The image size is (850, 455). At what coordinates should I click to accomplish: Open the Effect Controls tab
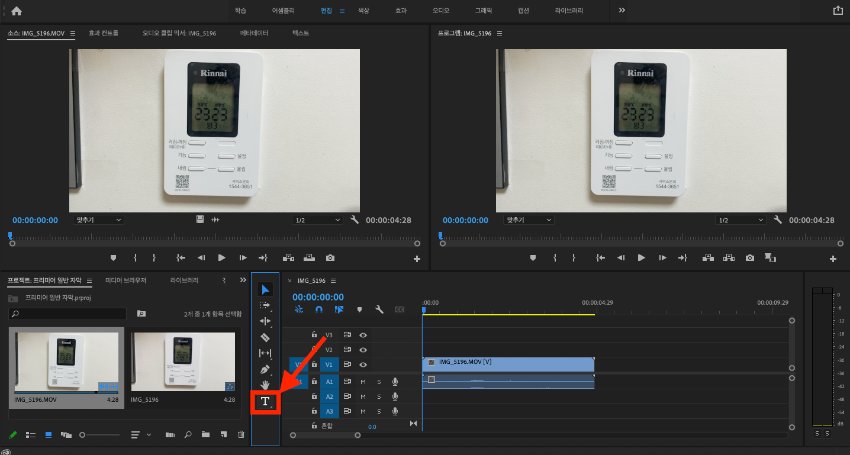pyautogui.click(x=103, y=33)
